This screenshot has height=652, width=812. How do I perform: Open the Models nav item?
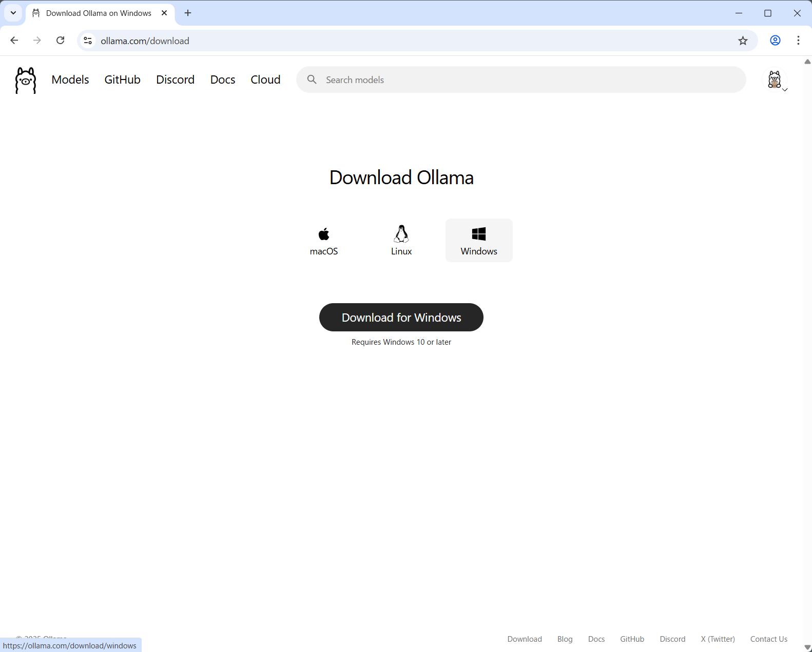pyautogui.click(x=70, y=80)
